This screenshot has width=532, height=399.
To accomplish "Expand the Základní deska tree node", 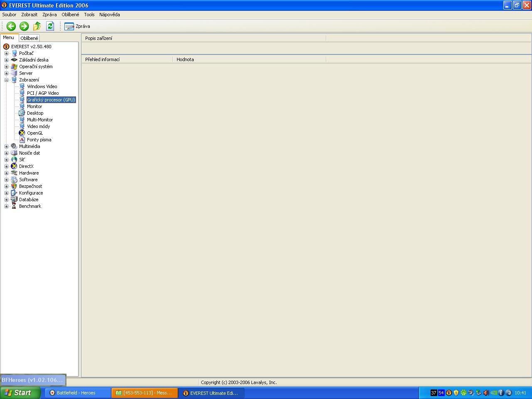I will click(x=6, y=60).
